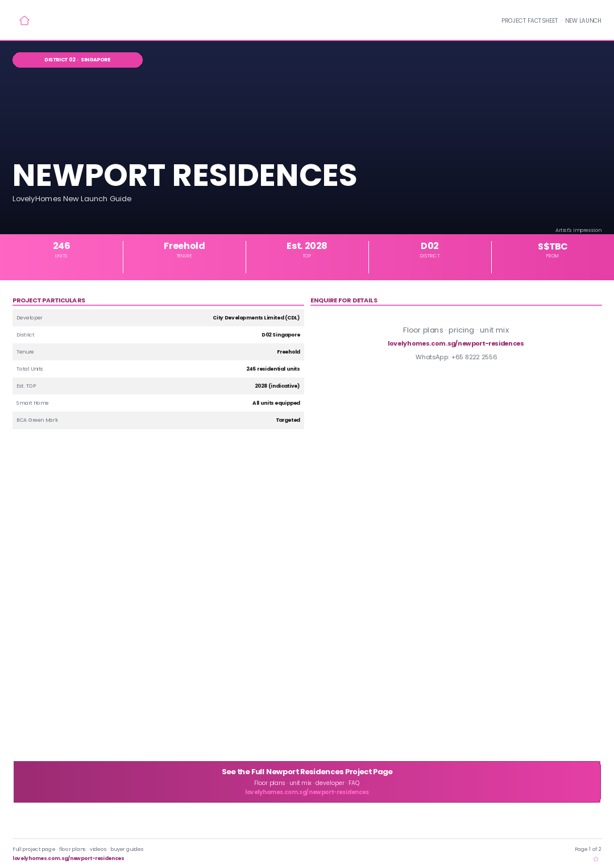Screen dimensions: 614x868
Task: Click the Developer row label
Action: click(x=30, y=318)
